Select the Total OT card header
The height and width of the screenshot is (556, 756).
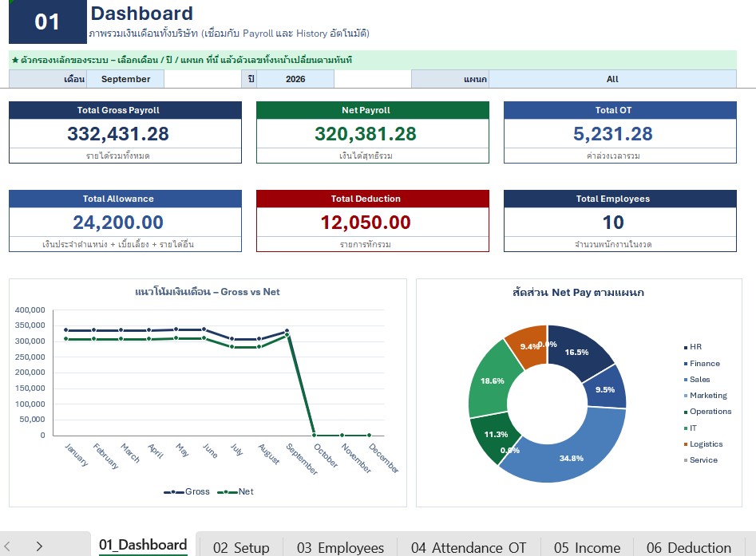tap(620, 110)
